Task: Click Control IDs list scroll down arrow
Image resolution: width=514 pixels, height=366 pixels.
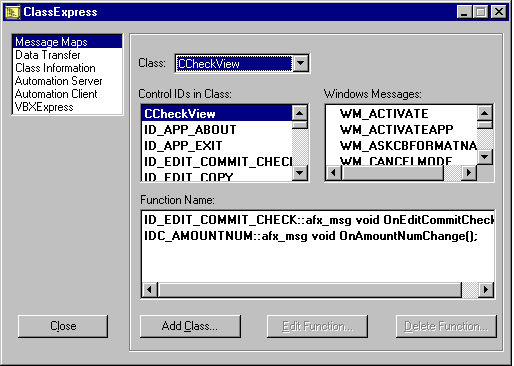Action: tap(300, 173)
